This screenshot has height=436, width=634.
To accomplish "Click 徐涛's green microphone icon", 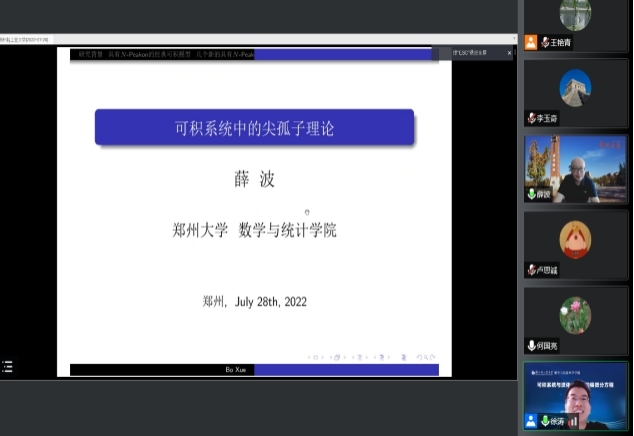I will pos(545,421).
